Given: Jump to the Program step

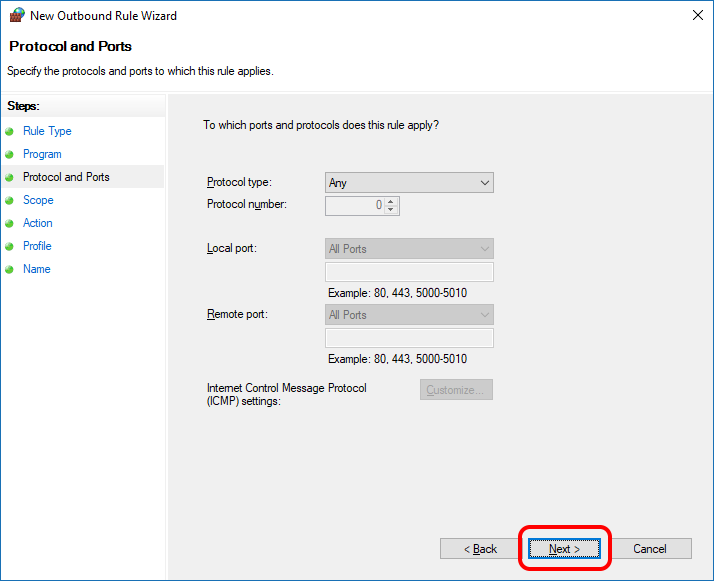Looking at the screenshot, I should tap(42, 154).
